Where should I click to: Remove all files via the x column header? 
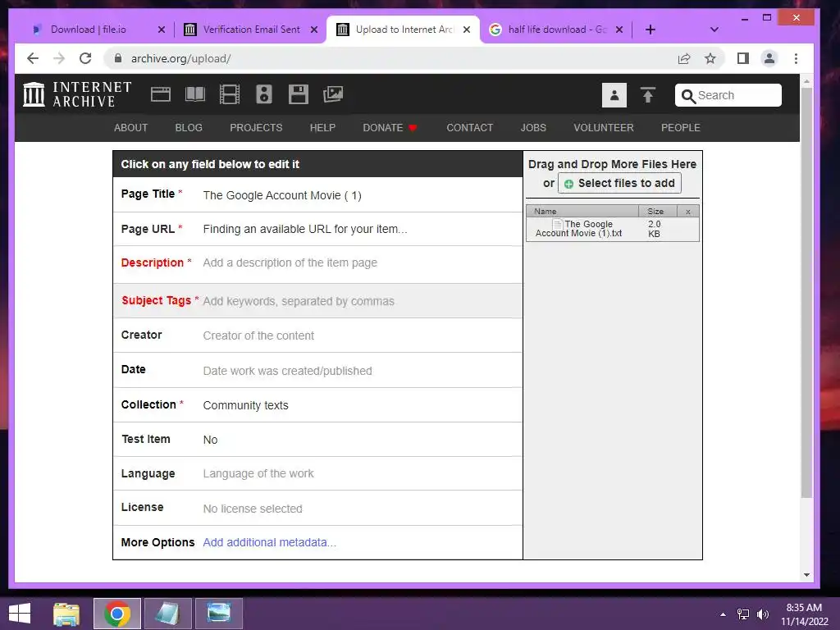point(688,212)
